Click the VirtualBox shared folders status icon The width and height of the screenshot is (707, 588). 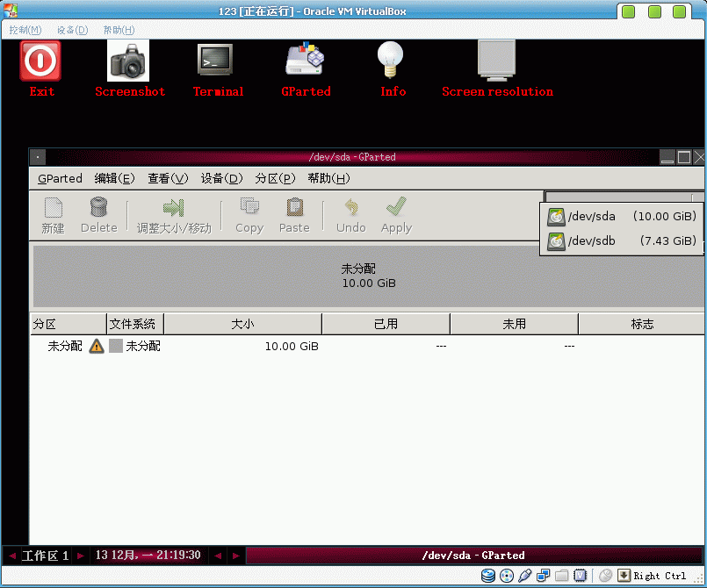pyautogui.click(x=561, y=576)
